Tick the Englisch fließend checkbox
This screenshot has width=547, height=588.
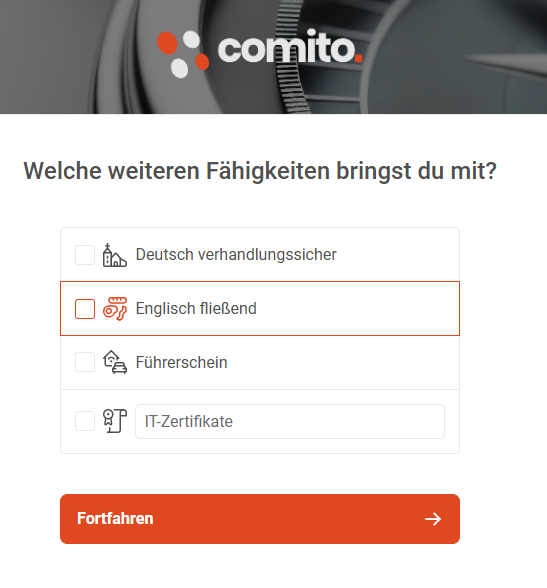(85, 309)
